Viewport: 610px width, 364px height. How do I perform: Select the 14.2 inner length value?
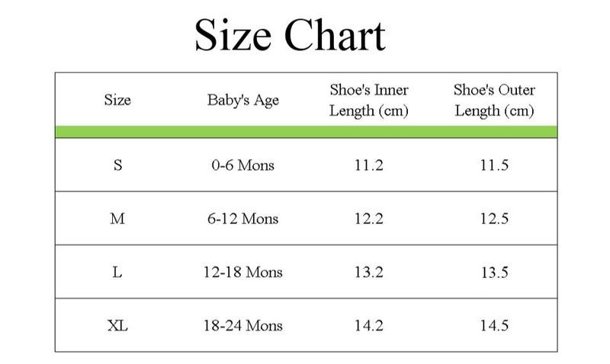coord(369,325)
